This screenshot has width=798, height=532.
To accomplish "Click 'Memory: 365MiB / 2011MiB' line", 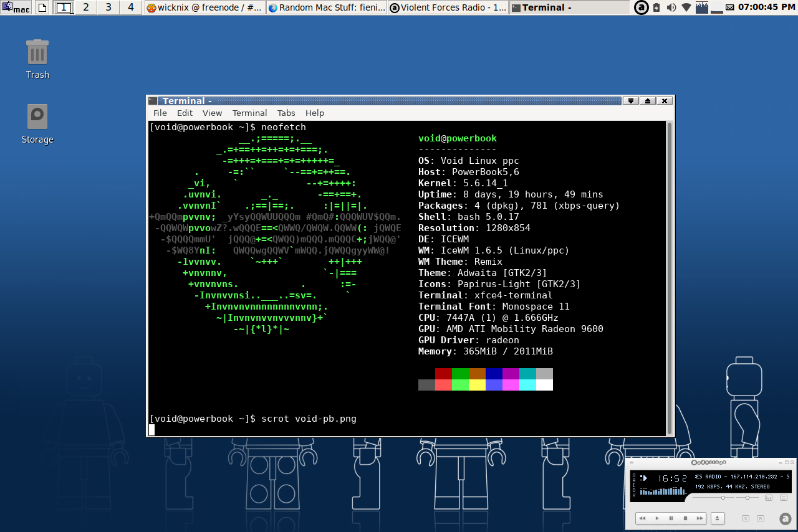I will tap(485, 351).
